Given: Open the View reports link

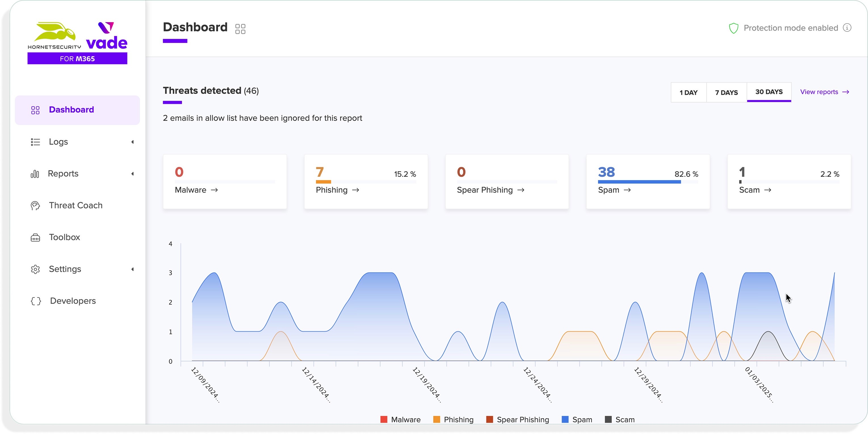Looking at the screenshot, I should 825,92.
